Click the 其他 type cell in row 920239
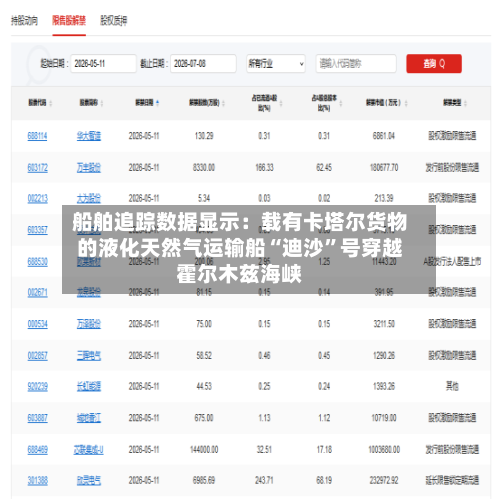500x499 pixels. click(x=452, y=387)
